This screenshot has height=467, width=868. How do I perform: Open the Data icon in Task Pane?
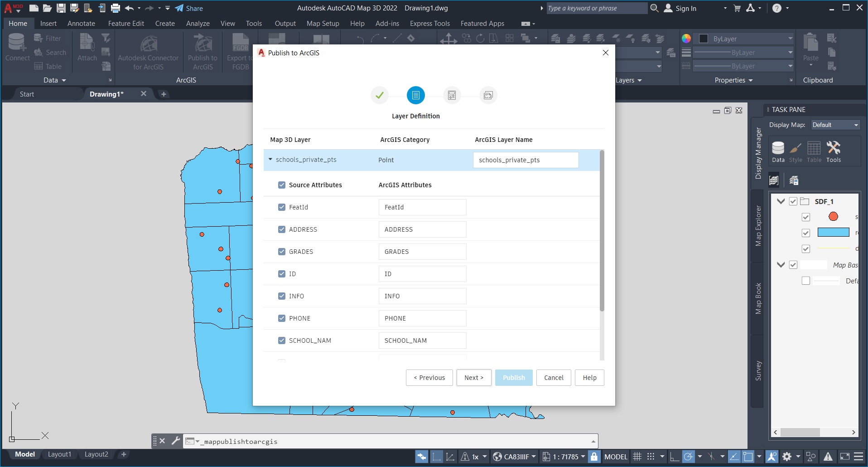tap(778, 151)
